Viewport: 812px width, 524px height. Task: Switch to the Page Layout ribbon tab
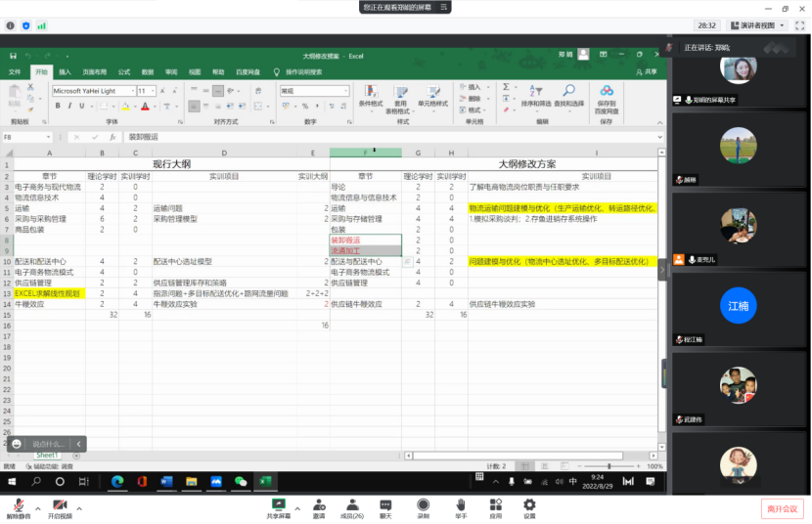[x=94, y=72]
